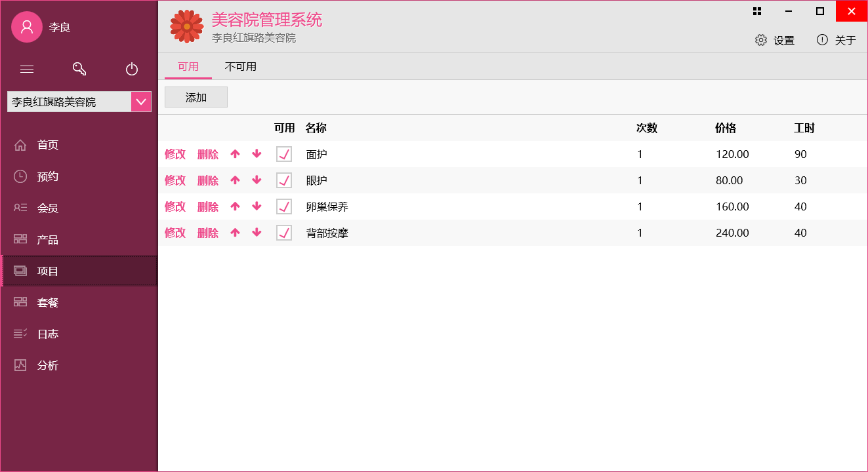Open the settings gear icon (设置)

[x=761, y=40]
